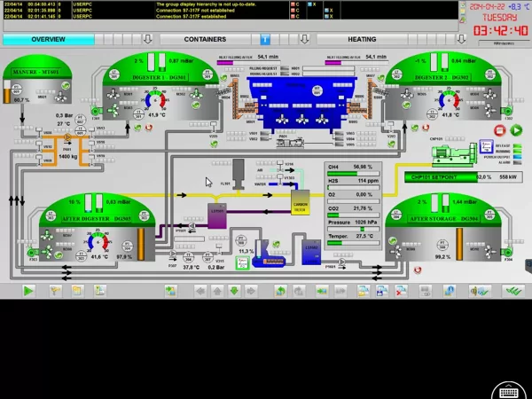Click the horn acknowledge icon in bottom toolbar
The height and width of the screenshot is (399, 532).
click(x=479, y=291)
